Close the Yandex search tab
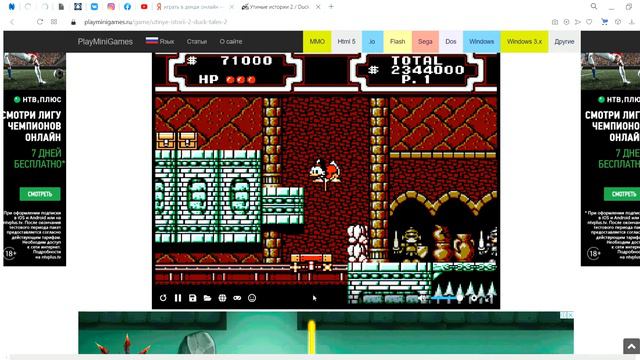 pos(231,7)
